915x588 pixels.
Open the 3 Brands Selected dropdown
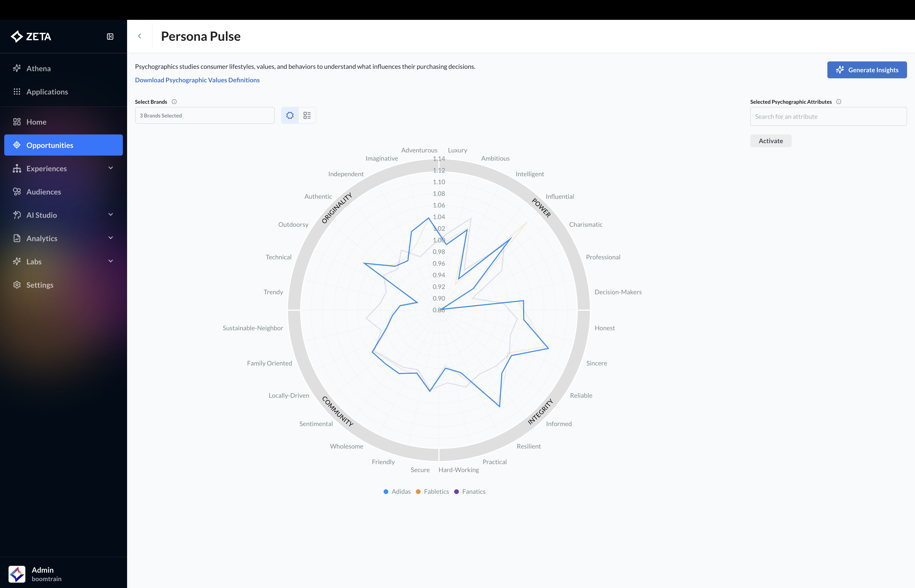click(205, 115)
